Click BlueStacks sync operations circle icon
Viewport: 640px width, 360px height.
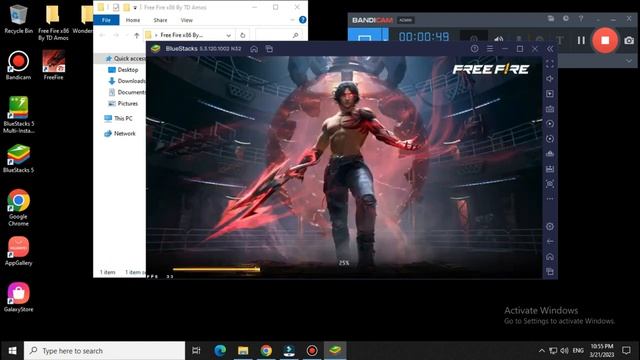pos(550,124)
